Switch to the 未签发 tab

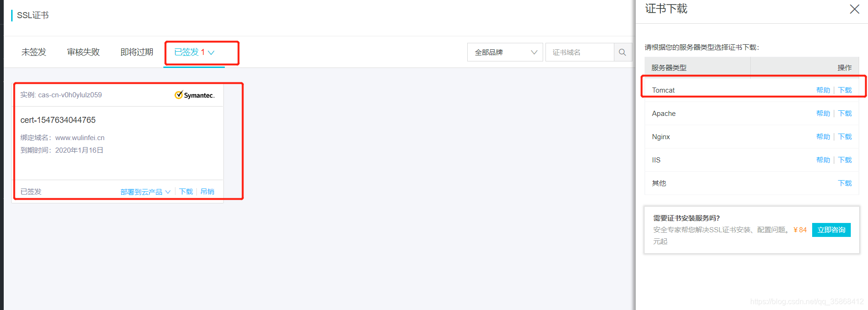(34, 52)
